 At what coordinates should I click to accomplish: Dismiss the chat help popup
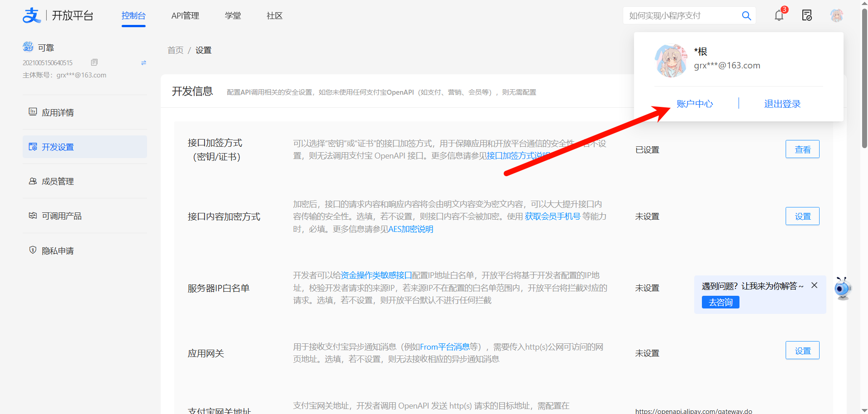815,285
